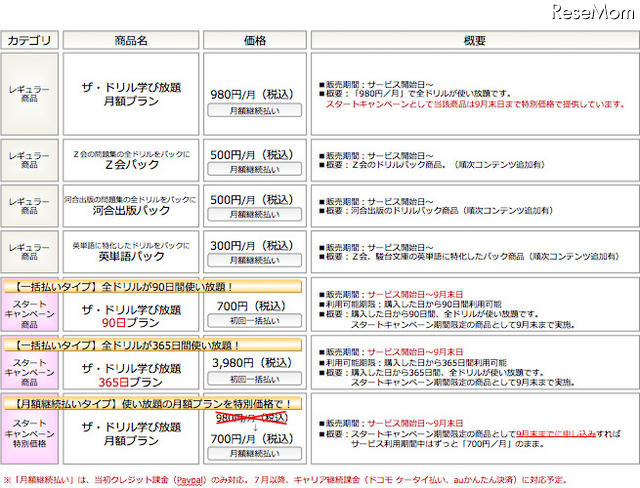The height and width of the screenshot is (488, 640).
Task: Click subtitle Z会の問題集の全ドリルをパックに
Action: click(x=131, y=154)
